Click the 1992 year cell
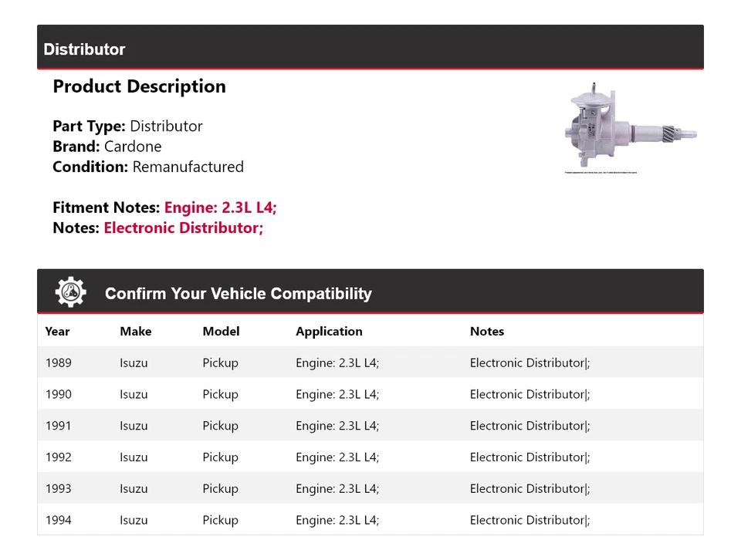741x560 pixels. coord(58,457)
